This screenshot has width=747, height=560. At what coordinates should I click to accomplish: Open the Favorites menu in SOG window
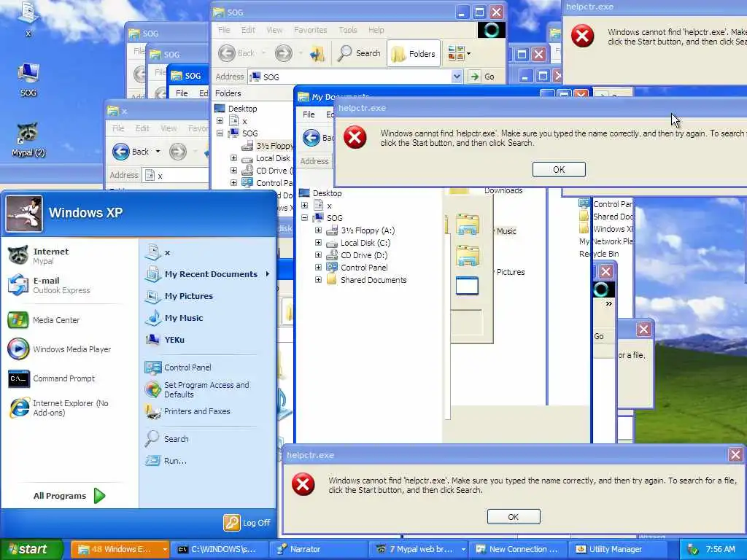[x=311, y=30]
